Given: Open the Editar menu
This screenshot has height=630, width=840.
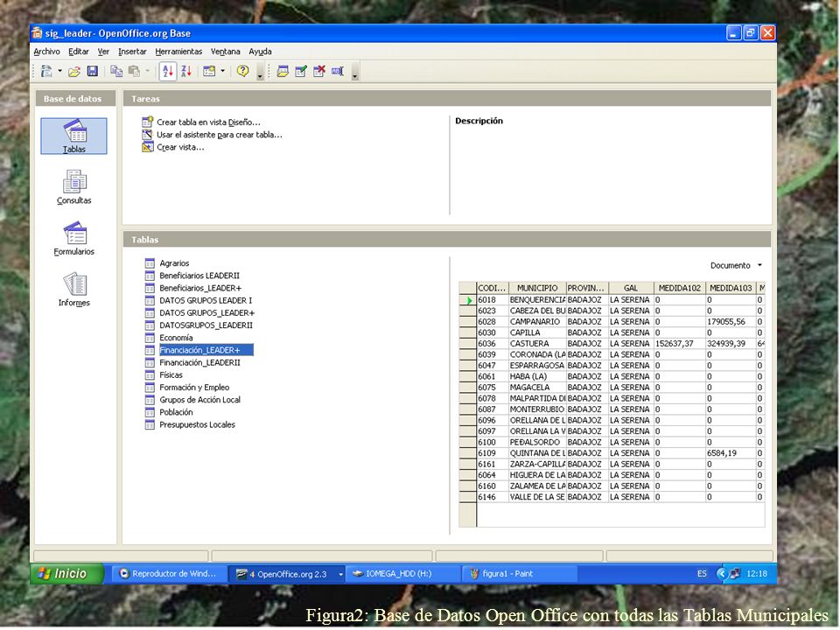Looking at the screenshot, I should [x=79, y=52].
